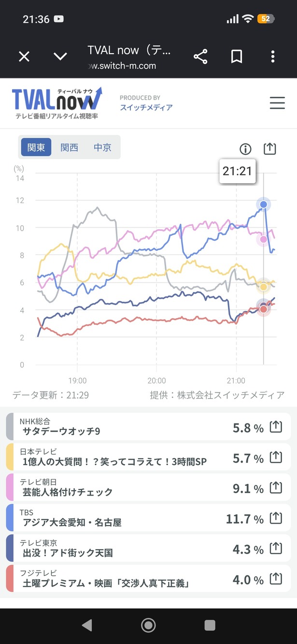
Task: Select the 関東 region toggle
Action: coord(36,147)
